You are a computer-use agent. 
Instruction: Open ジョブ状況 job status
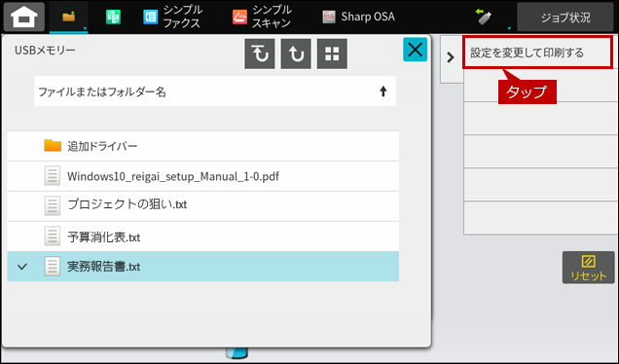(x=565, y=17)
